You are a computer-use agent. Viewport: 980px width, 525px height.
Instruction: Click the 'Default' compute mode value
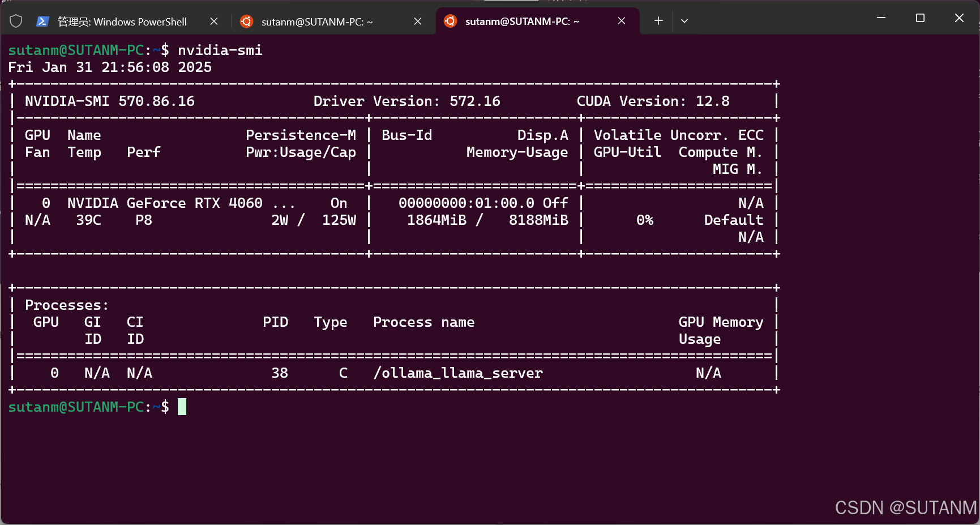pos(734,220)
